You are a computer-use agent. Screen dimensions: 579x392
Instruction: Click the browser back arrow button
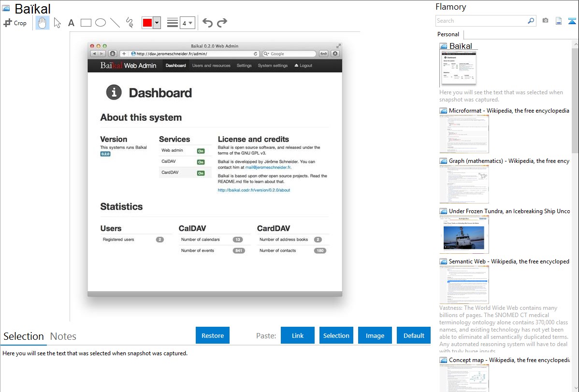[x=94, y=54]
